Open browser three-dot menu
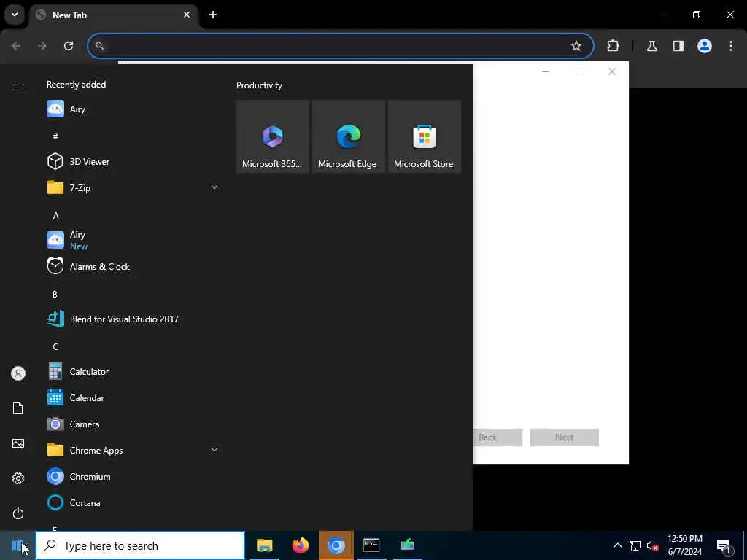The width and height of the screenshot is (747, 560). click(731, 46)
